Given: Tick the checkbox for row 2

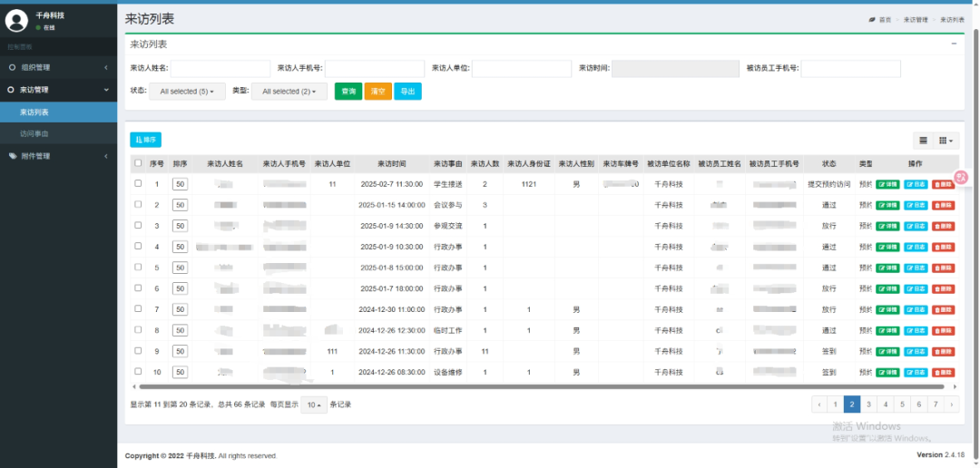Looking at the screenshot, I should (x=138, y=205).
